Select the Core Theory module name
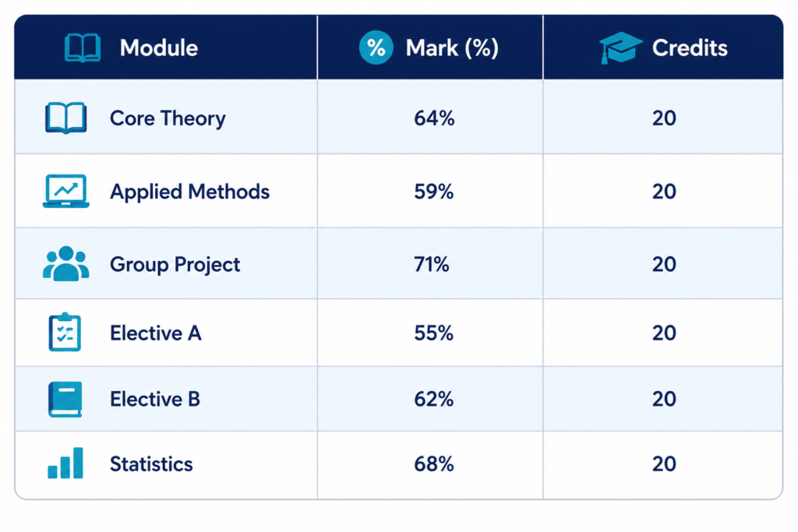Image resolution: width=798 pixels, height=532 pixels. (168, 118)
